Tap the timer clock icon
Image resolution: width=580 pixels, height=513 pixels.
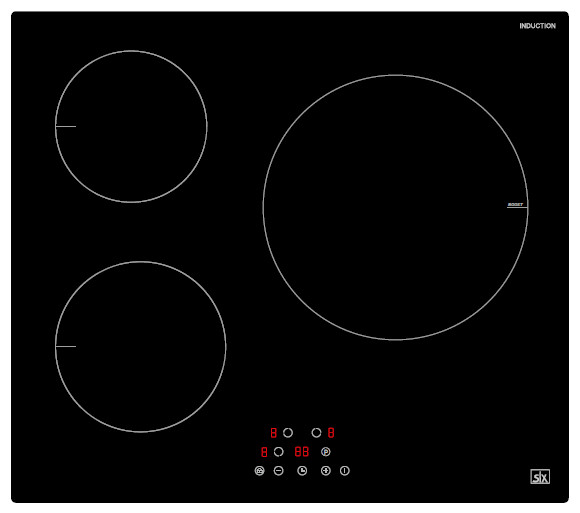click(x=302, y=470)
